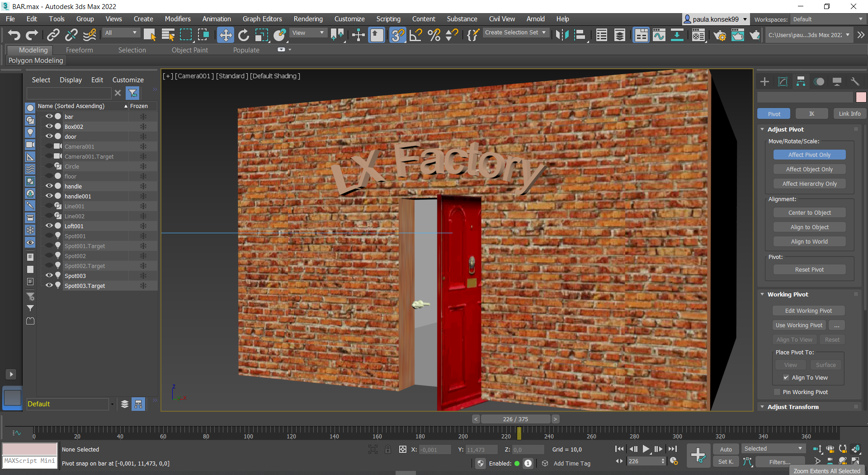Screen dimensions: 868x475
Task: Click Edit Working Pivot button
Action: (808, 310)
